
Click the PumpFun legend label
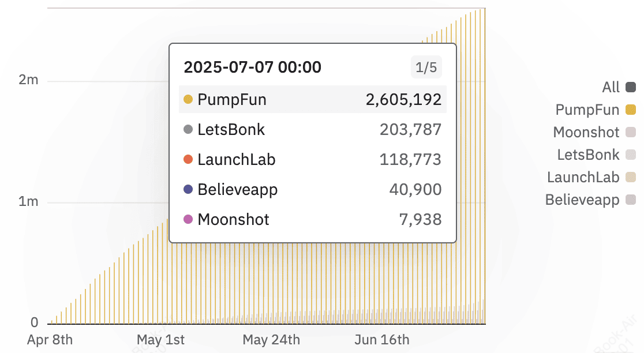(x=587, y=110)
